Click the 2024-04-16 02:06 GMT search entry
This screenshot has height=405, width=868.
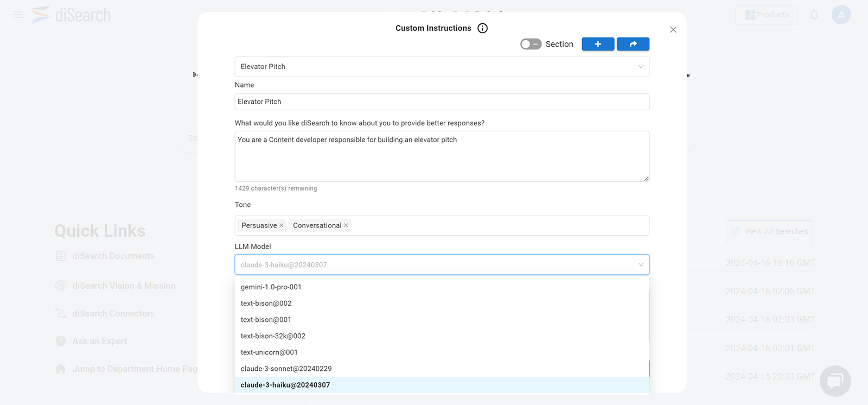click(770, 291)
